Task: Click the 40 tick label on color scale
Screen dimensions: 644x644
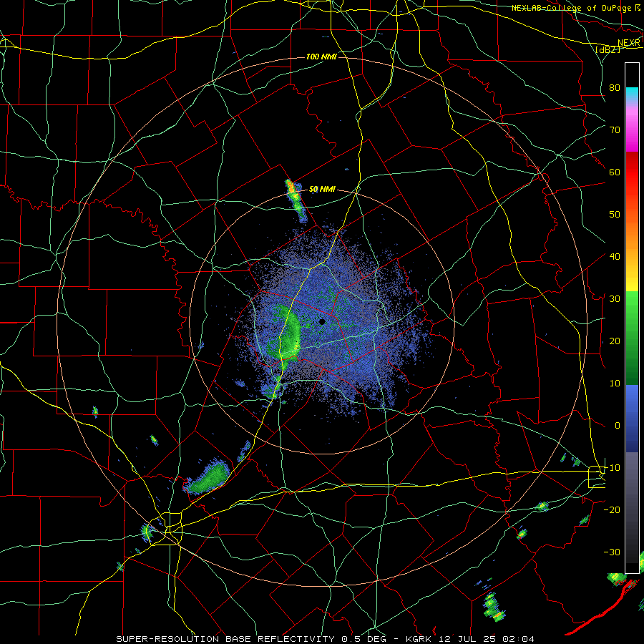Action: click(615, 256)
